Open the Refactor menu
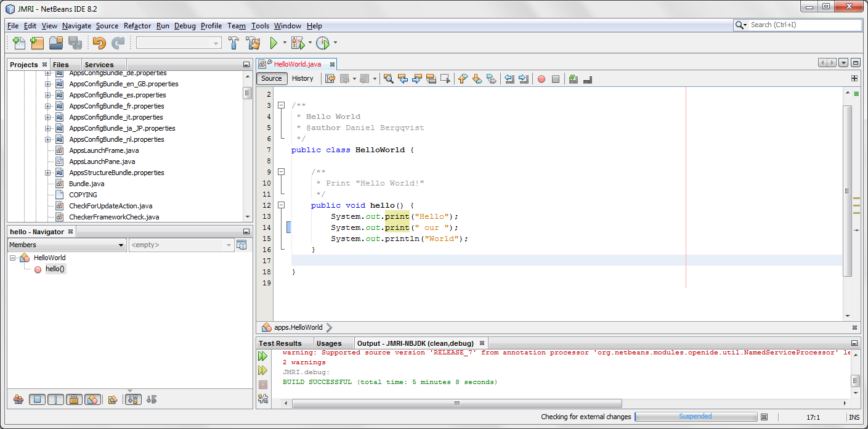 point(137,26)
